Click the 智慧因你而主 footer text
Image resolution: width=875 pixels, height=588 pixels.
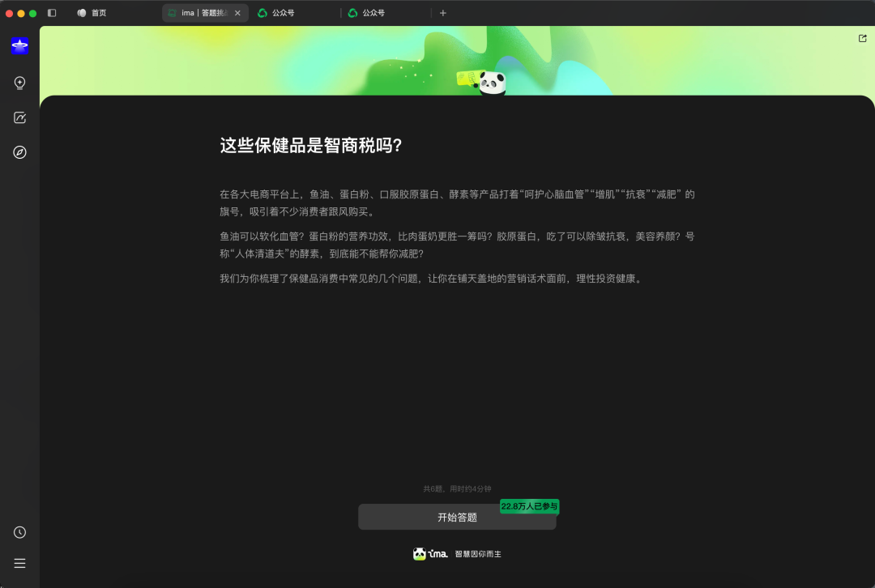click(x=478, y=554)
